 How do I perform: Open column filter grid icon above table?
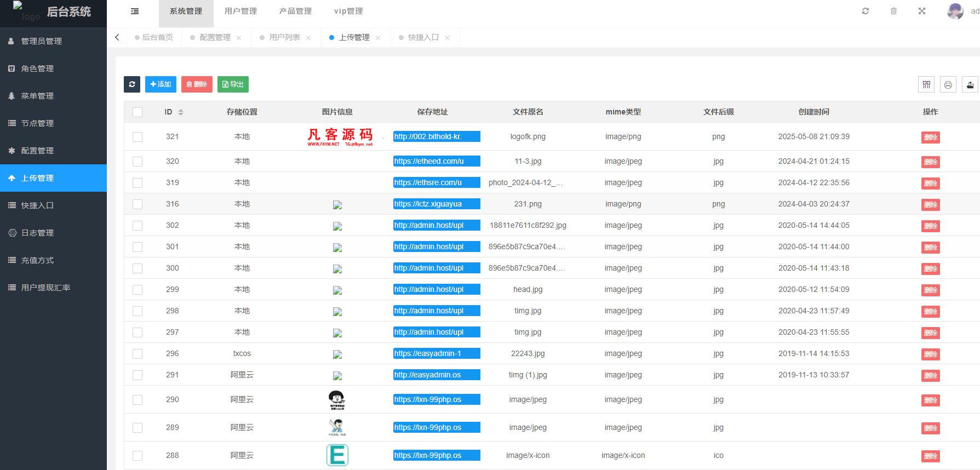(926, 84)
